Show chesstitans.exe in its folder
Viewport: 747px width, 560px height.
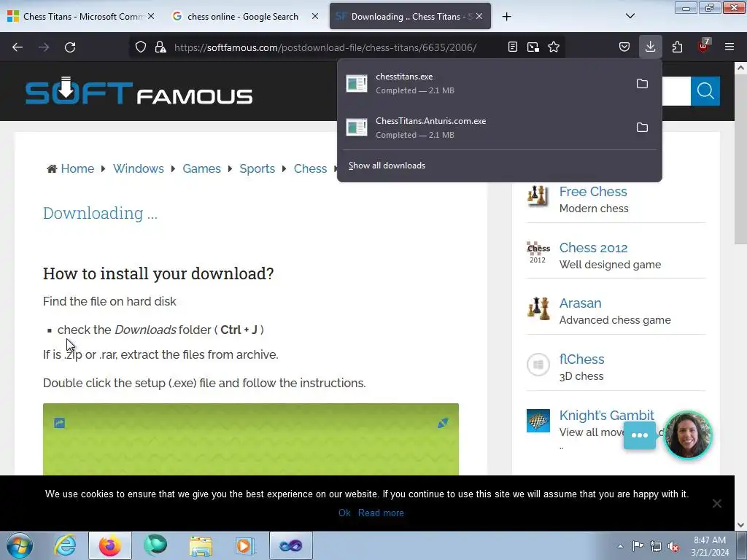[x=642, y=84]
